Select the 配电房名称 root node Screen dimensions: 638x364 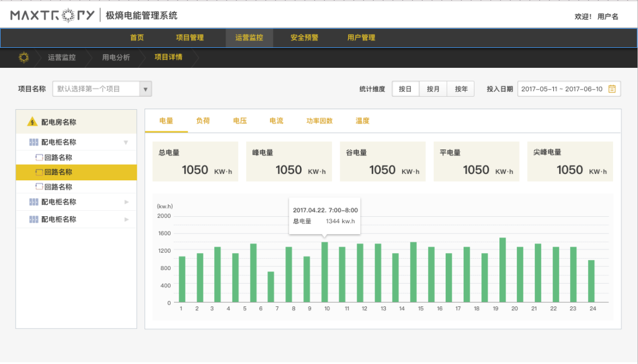click(x=76, y=122)
